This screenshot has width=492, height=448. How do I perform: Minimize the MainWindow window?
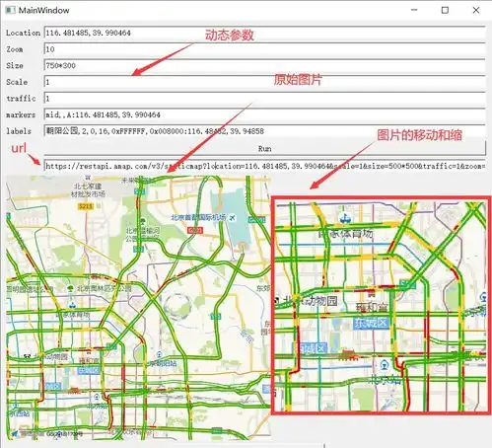(x=414, y=10)
